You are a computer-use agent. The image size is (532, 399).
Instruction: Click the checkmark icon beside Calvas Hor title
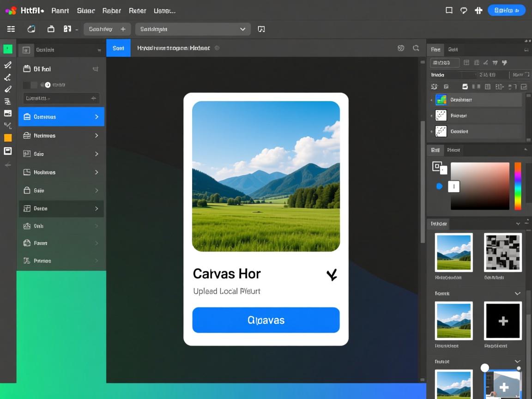(332, 275)
